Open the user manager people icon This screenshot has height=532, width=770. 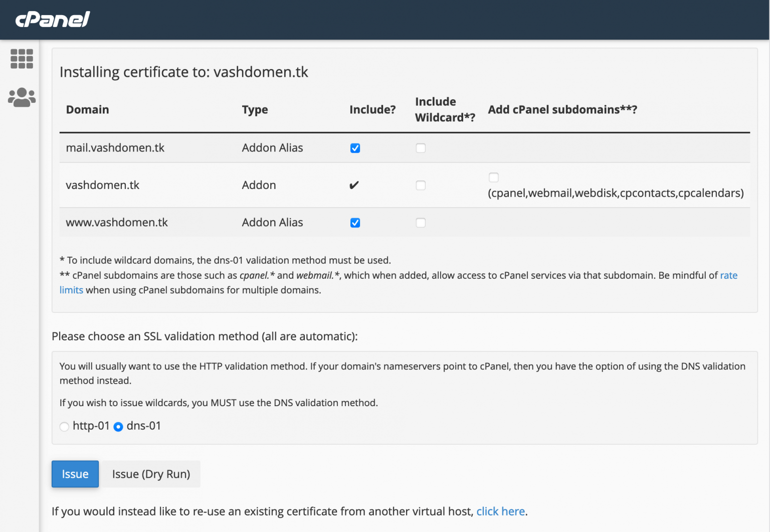pyautogui.click(x=22, y=97)
